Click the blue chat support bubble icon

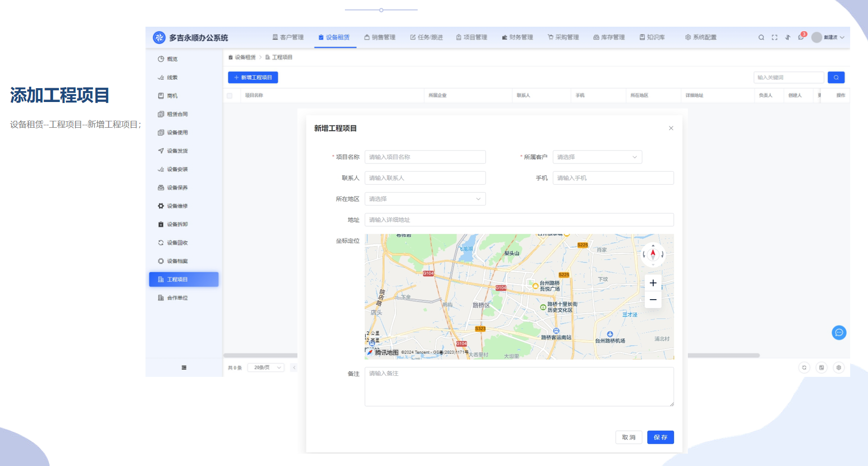click(x=839, y=333)
